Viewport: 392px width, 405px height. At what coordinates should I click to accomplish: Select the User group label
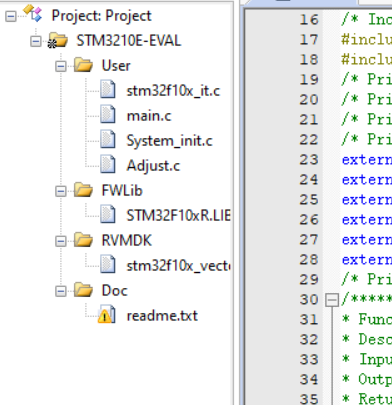(x=116, y=66)
